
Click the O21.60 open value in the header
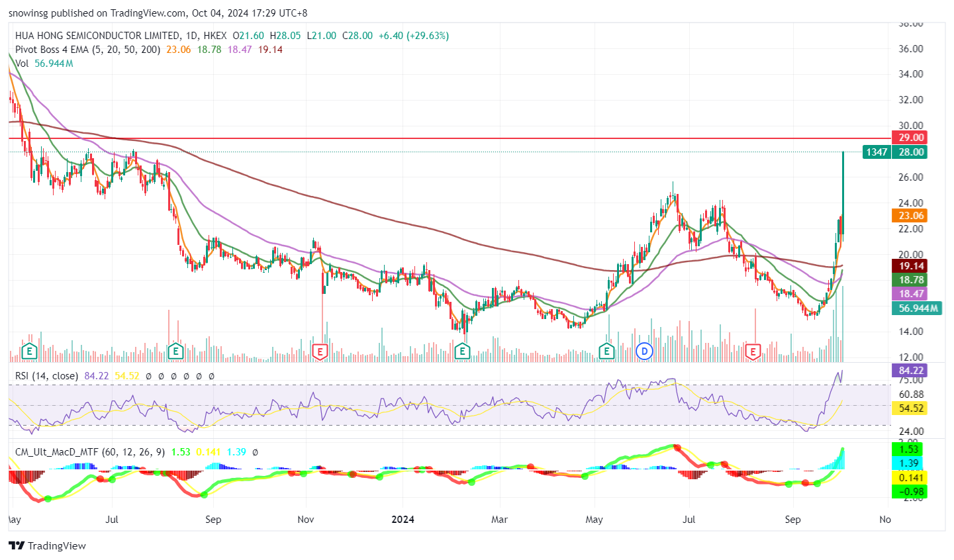click(248, 36)
